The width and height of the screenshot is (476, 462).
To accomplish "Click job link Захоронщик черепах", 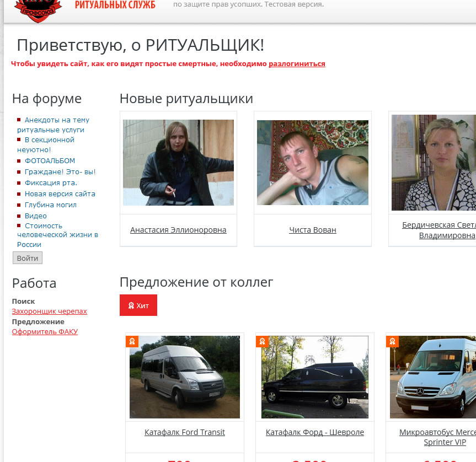I will 49,311.
